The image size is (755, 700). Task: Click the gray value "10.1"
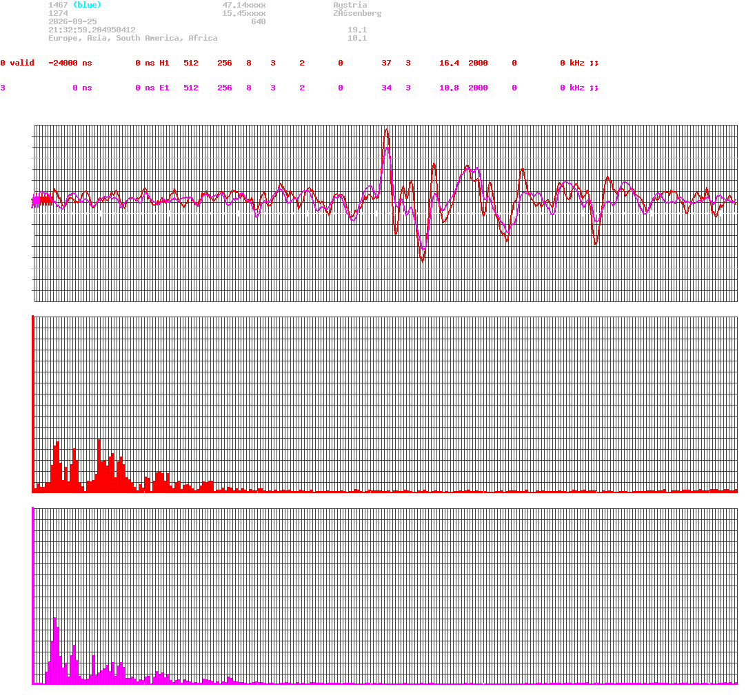357,38
